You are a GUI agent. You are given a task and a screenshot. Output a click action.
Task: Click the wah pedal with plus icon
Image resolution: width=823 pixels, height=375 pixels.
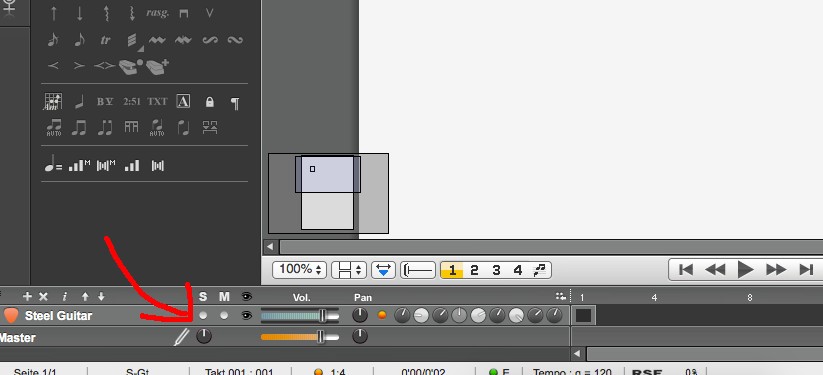157,67
